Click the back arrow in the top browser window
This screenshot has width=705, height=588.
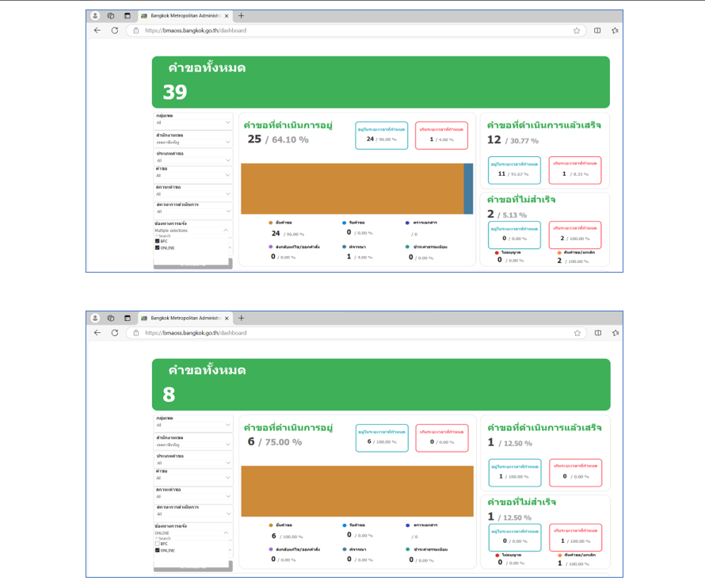97,30
